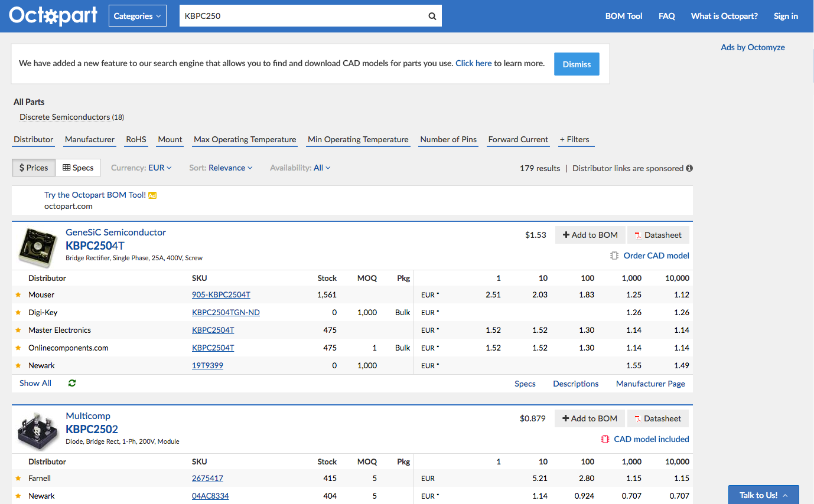Click the Octopart logo
Image resolution: width=814 pixels, height=504 pixels.
tap(53, 16)
